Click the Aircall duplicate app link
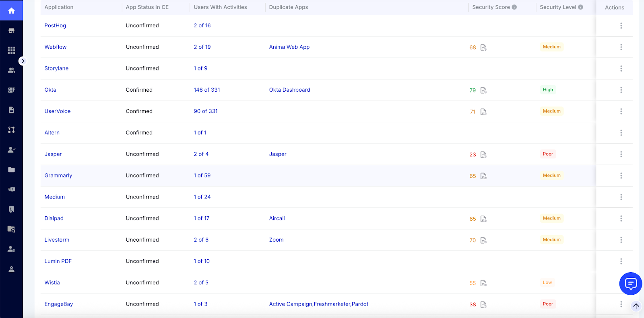Image resolution: width=644 pixels, height=318 pixels. click(x=277, y=218)
